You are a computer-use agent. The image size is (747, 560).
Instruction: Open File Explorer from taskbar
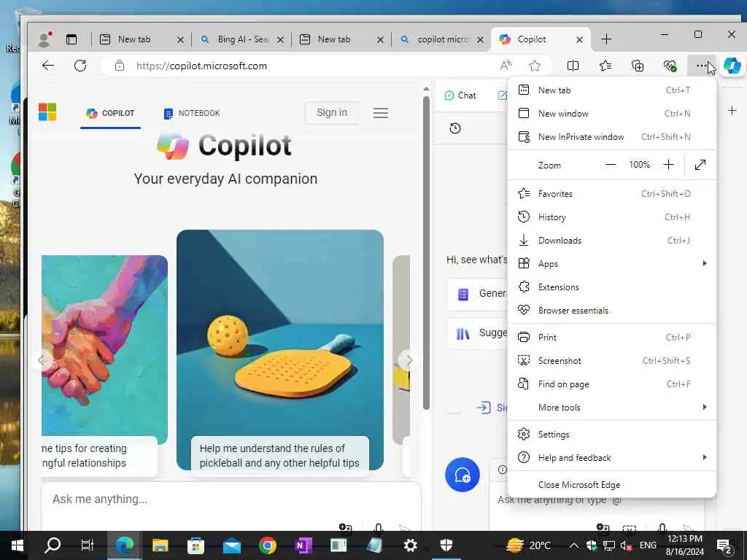pos(160,545)
